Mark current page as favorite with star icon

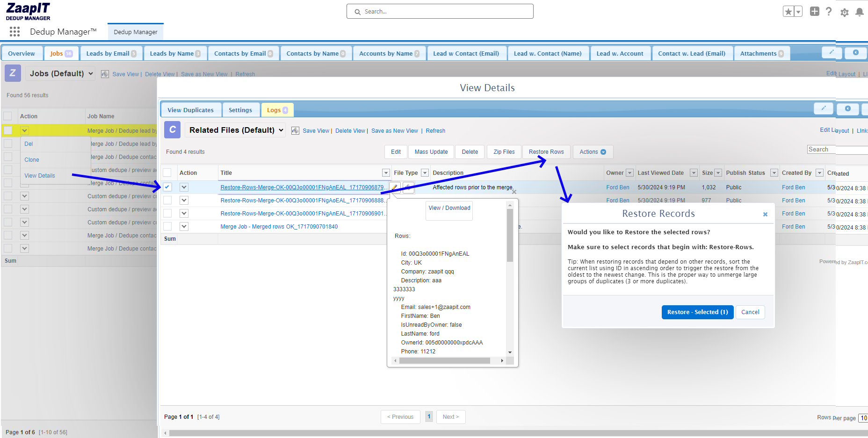[x=788, y=11]
